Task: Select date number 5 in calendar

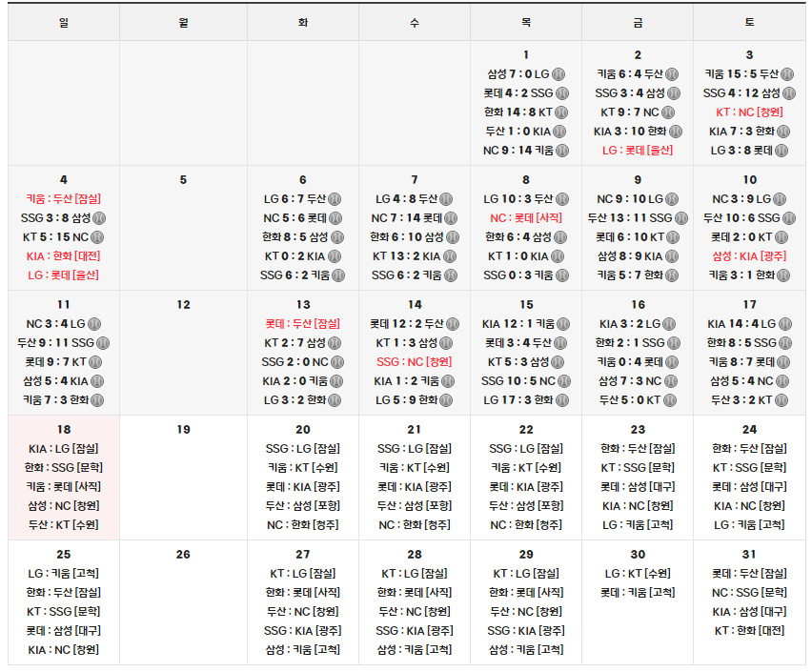Action: click(x=183, y=180)
